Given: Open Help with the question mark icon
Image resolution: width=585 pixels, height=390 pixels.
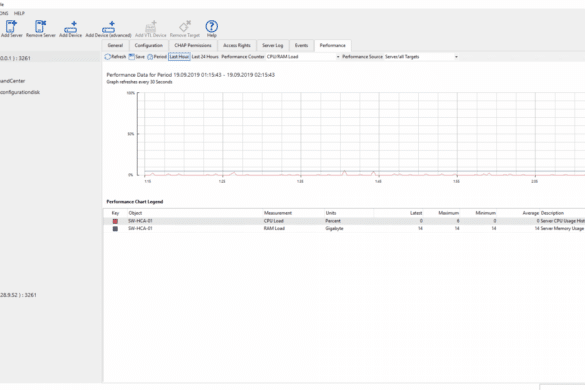Looking at the screenshot, I should 212,29.
